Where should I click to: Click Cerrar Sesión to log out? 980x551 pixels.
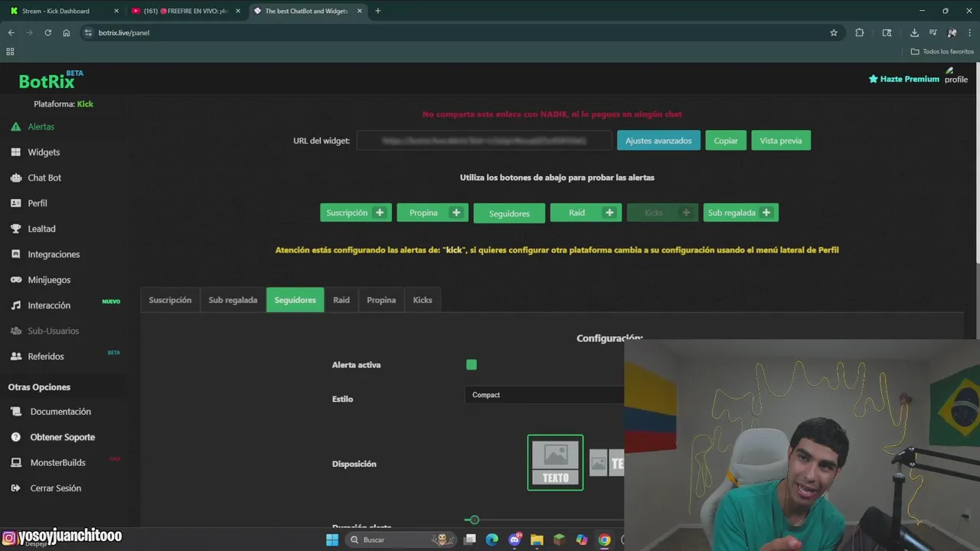pos(55,488)
